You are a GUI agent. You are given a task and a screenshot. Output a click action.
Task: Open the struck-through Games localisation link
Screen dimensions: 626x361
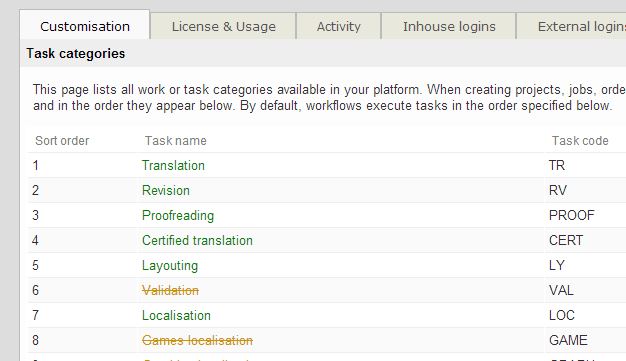click(x=197, y=340)
